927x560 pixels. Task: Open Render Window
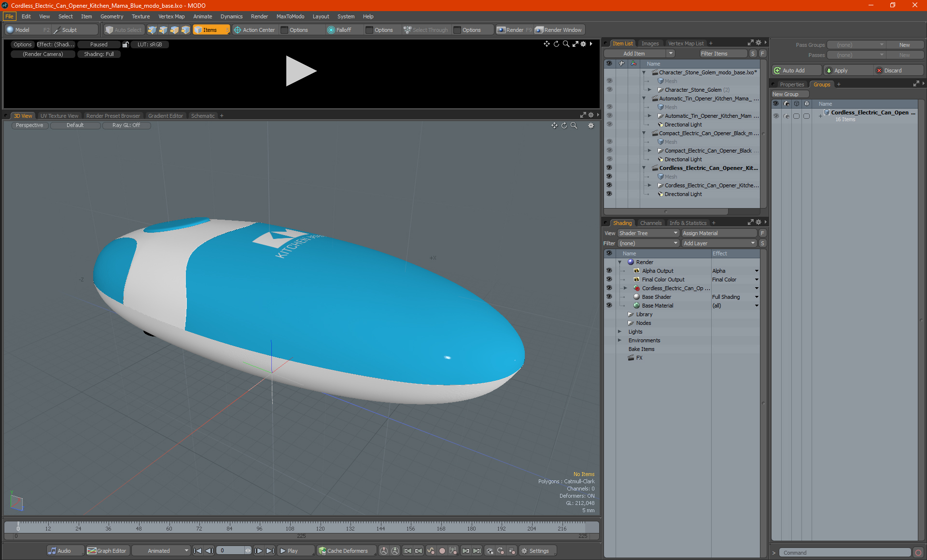559,30
